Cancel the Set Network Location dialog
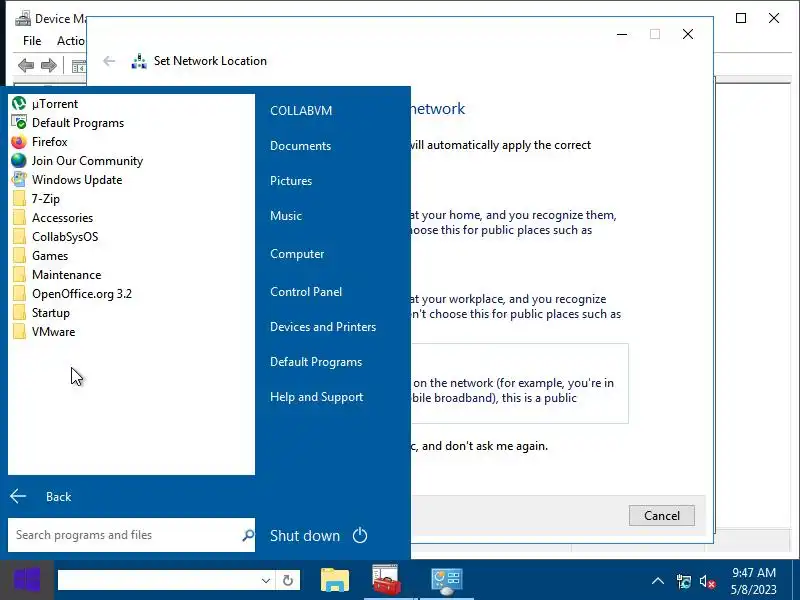Viewport: 800px width, 600px height. (662, 515)
